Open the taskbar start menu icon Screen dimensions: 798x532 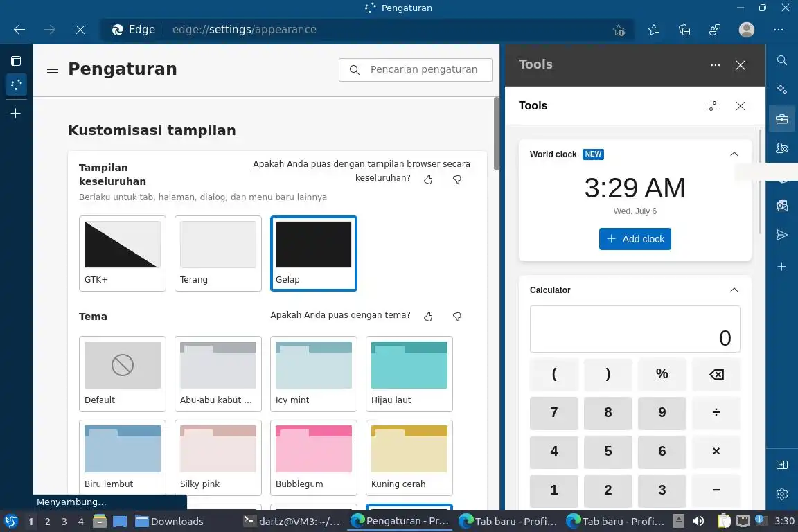(x=11, y=522)
